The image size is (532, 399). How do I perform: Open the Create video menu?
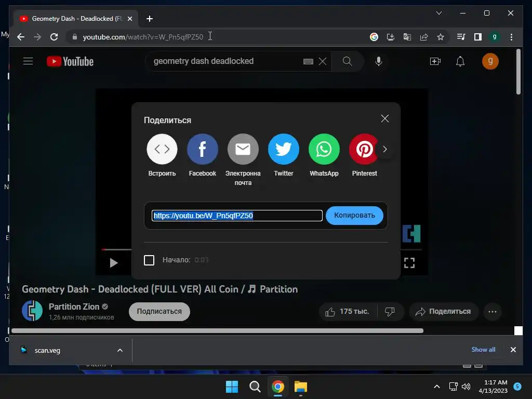point(435,61)
